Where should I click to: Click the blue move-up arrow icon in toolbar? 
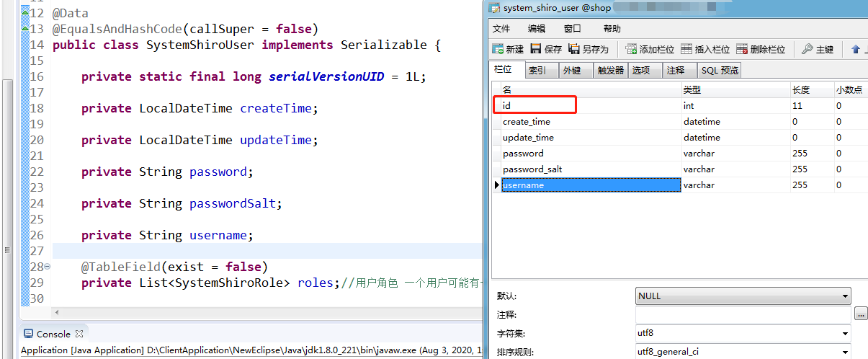(x=856, y=49)
